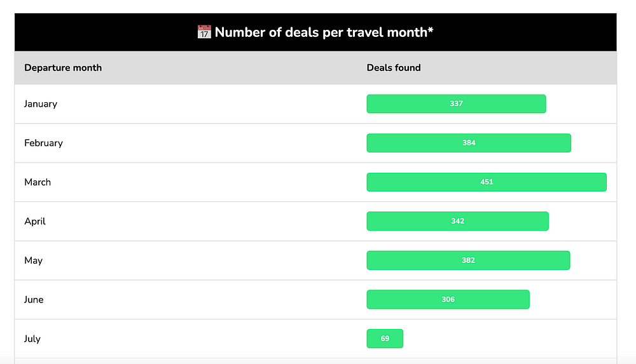Click the January month label
636x364 pixels.
coord(41,104)
